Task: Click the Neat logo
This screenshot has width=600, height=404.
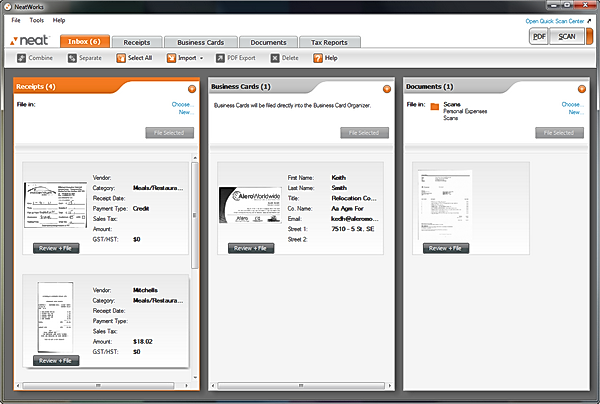Action: 30,40
